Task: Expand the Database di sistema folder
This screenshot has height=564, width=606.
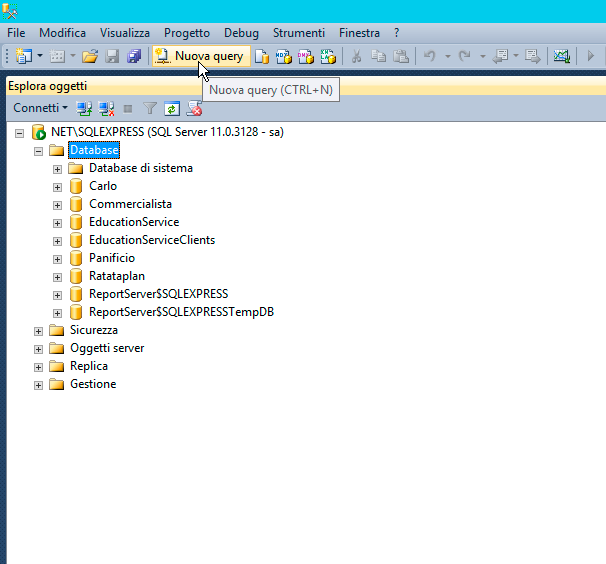Action: (x=57, y=169)
